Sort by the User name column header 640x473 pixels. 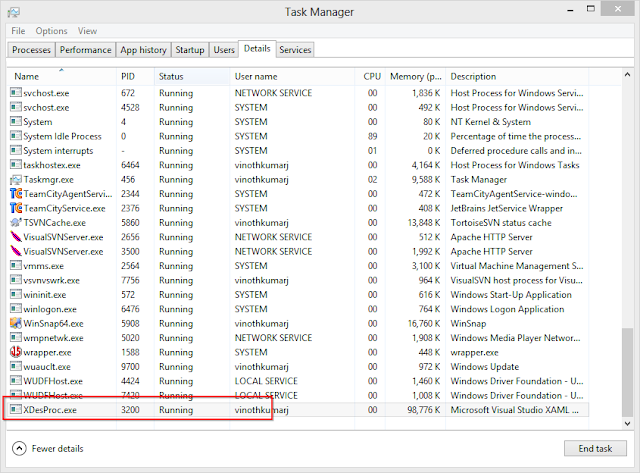coord(292,76)
